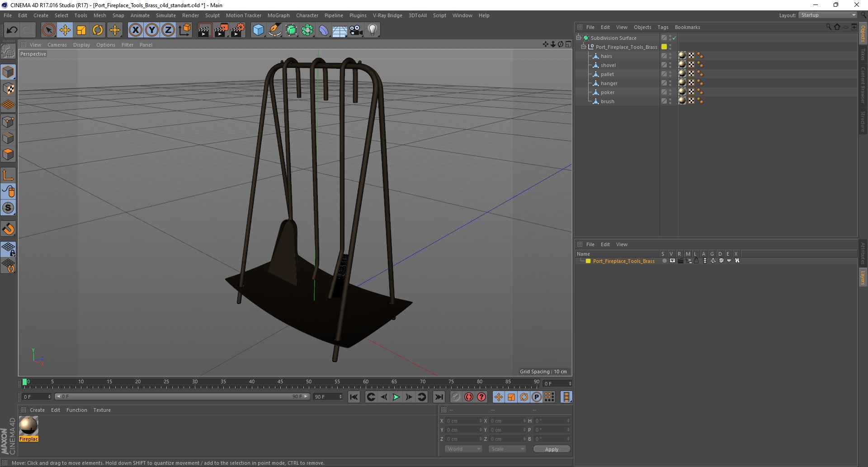Select the Rotate tool
This screenshot has height=467, width=868.
tap(98, 30)
